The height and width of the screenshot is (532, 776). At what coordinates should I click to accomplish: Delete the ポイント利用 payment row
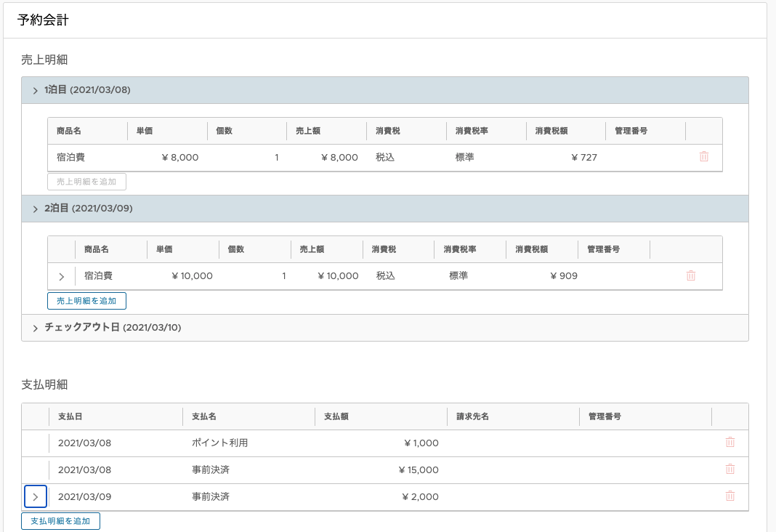[x=730, y=443]
